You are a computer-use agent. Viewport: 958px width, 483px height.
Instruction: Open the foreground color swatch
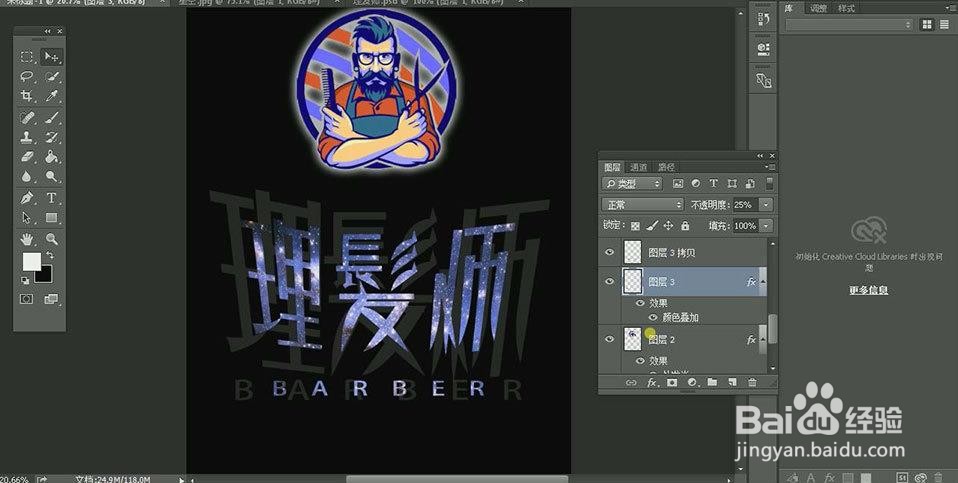[x=31, y=261]
